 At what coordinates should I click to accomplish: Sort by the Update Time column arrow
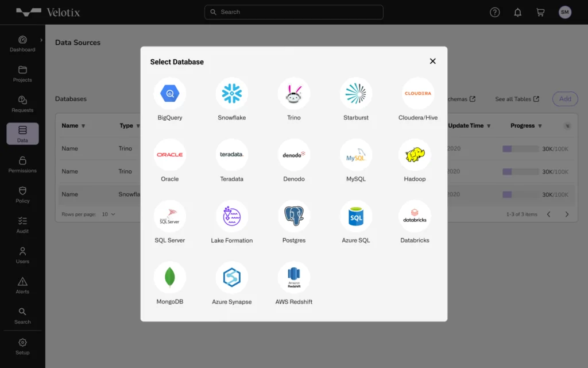[489, 126]
